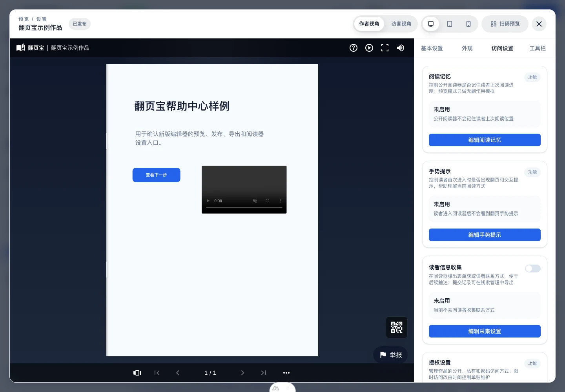Enable the 读者信息收集 toggle switch
The width and height of the screenshot is (565, 392).
click(x=533, y=269)
